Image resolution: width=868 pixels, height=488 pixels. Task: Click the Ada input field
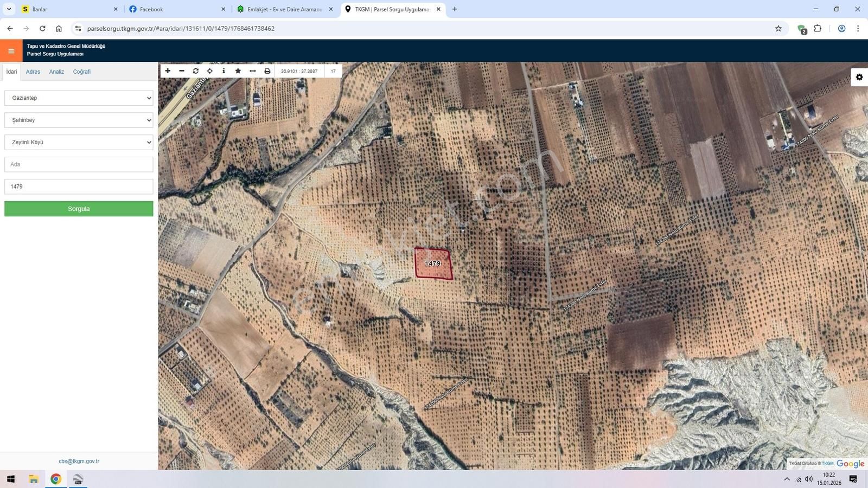tap(78, 164)
